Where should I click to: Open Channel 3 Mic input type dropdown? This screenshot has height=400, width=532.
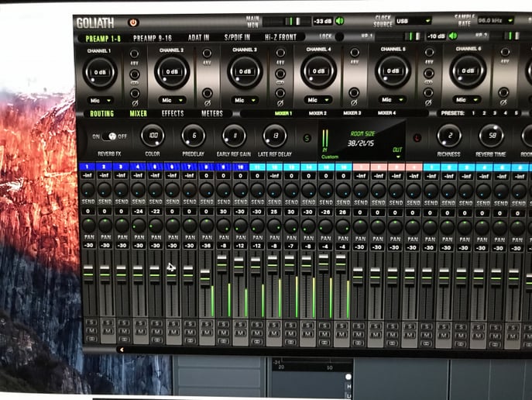[x=245, y=100]
